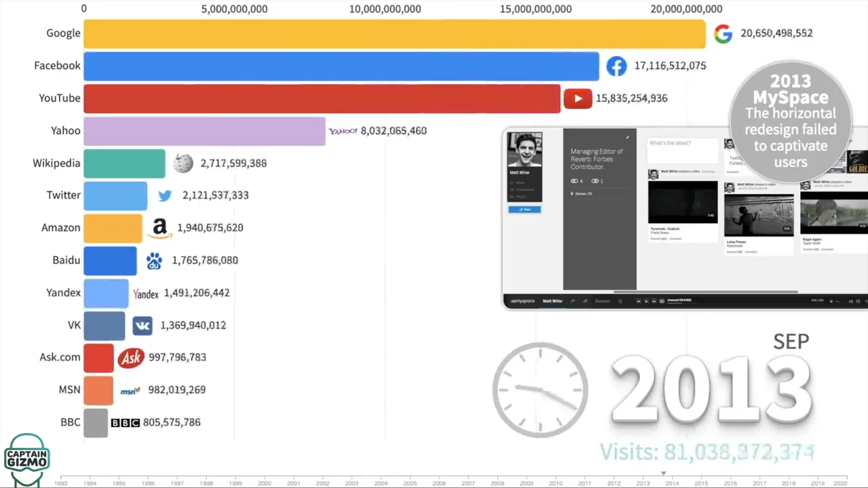Click the MSN butterfly logo
Viewport: 868px width, 488px height.
[130, 390]
